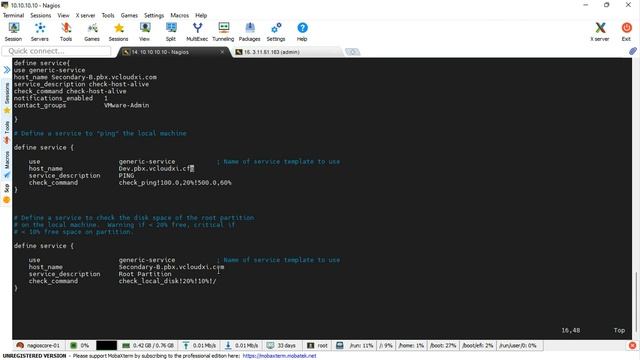Viewport: 640px width, 360px height.
Task: Click the black CPU graph in status bar
Action: coord(107,345)
